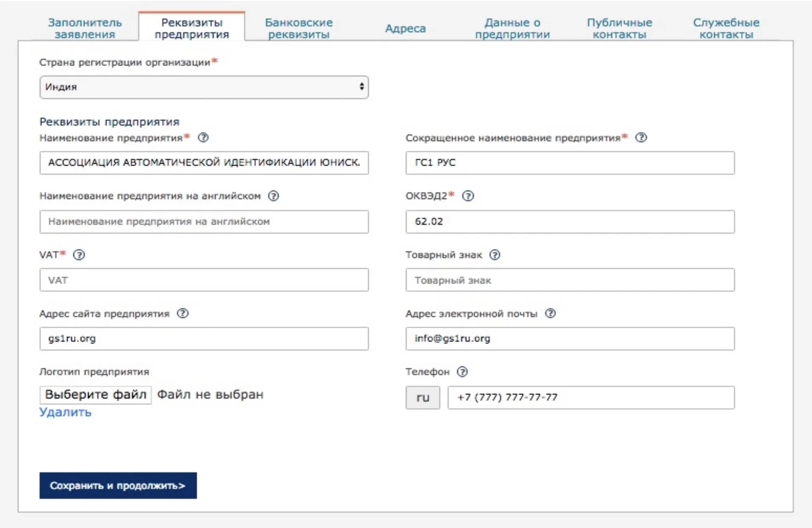The image size is (812, 528).
Task: Go to the Заполнитель заявления tab
Action: click(85, 28)
